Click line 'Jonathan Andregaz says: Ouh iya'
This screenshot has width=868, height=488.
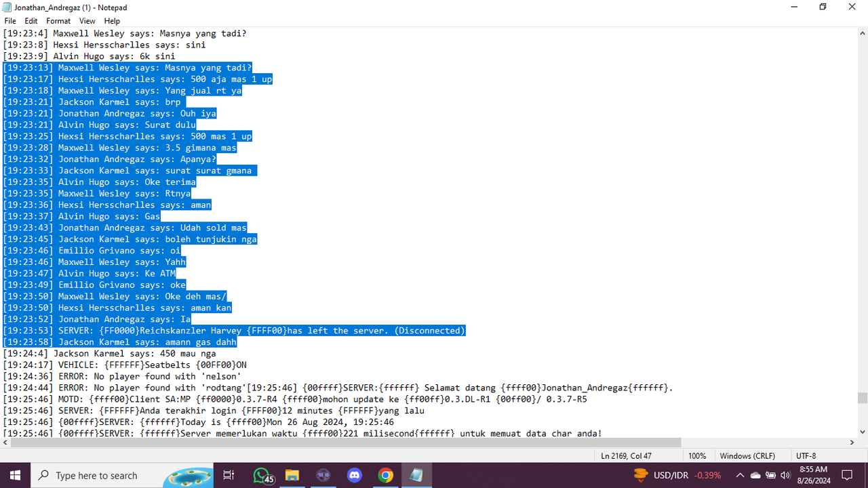click(110, 114)
